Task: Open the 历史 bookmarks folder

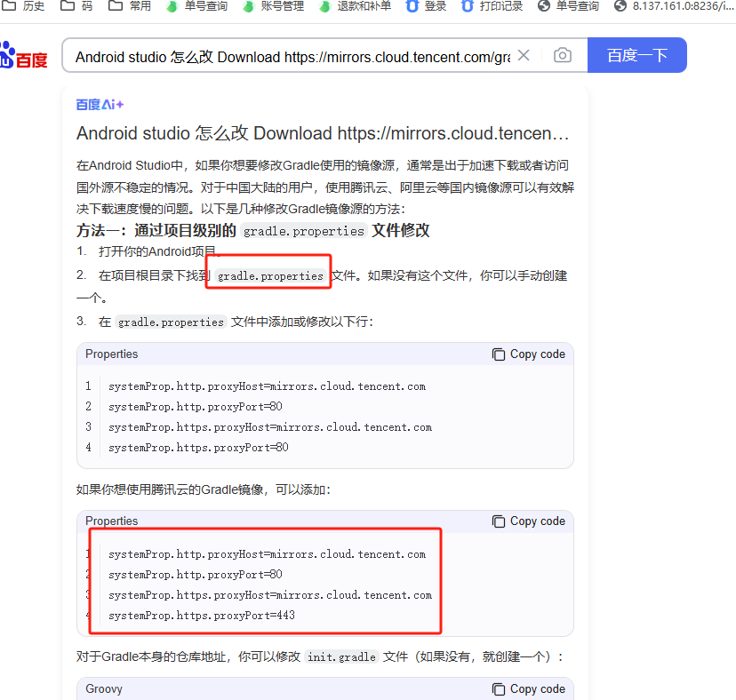Action: (23, 6)
